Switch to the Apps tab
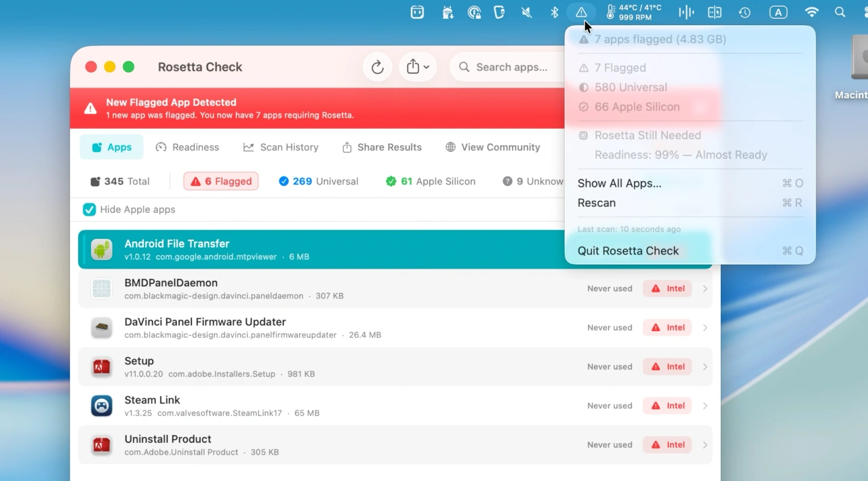Viewport: 868px width, 481px height. 112,147
